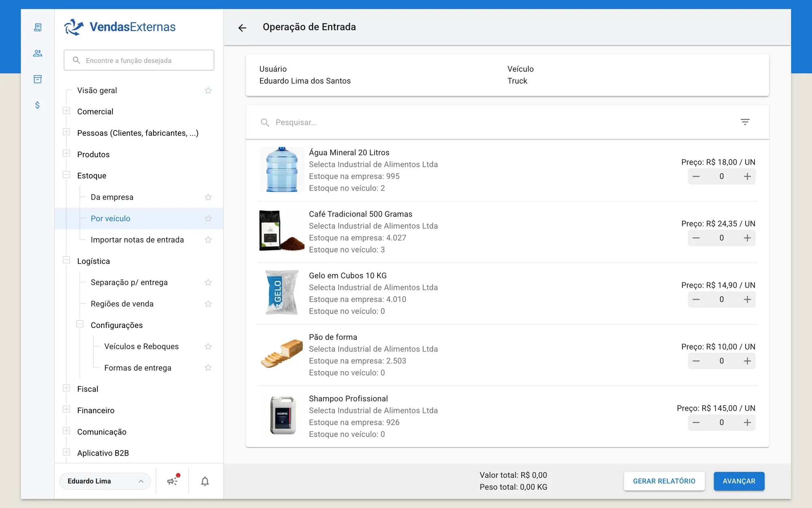Screen dimensions: 812x508
Task: Click the GERAR RELATÓRIO button
Action: pos(664,481)
